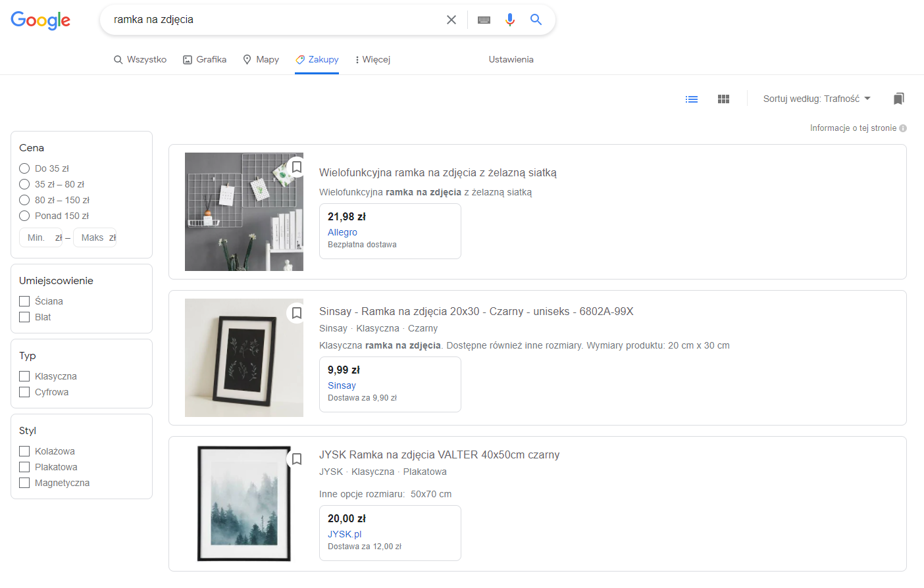Bookmark the JYSK VALTER frame product
Screen dimensions: 924x588
pos(297,459)
